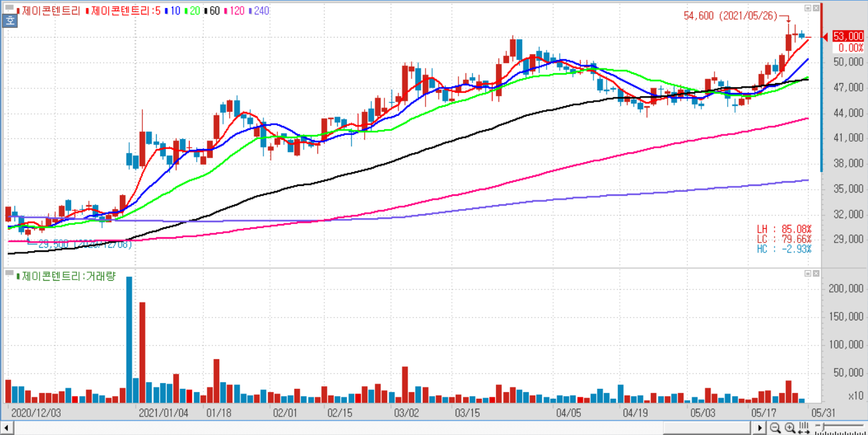This screenshot has width=868, height=435.
Task: Close the price chart pane
Action: (x=816, y=8)
